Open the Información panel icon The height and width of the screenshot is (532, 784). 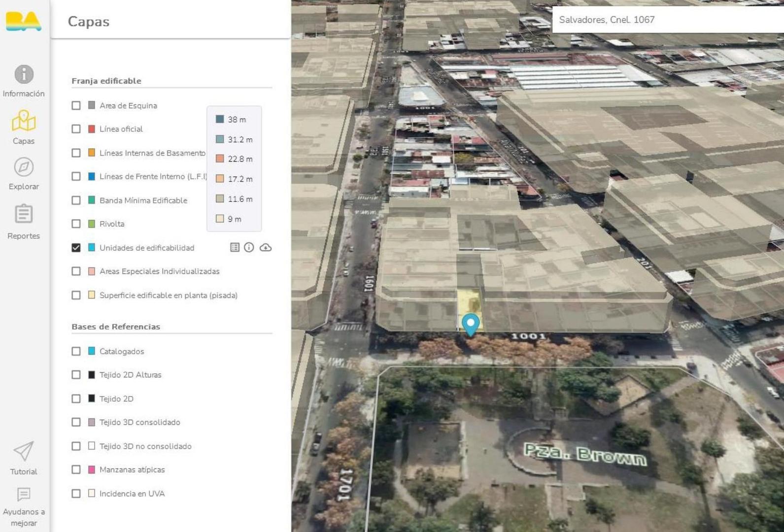tap(24, 74)
